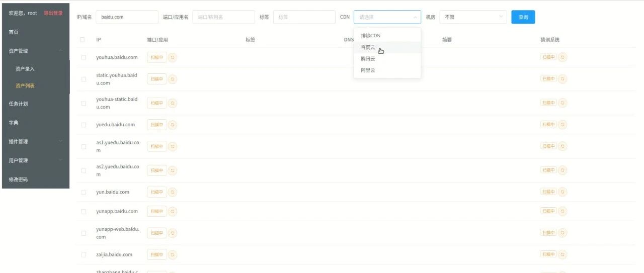Click the 摘要 column header
Viewport: 644px width, 273px height.
tap(447, 40)
